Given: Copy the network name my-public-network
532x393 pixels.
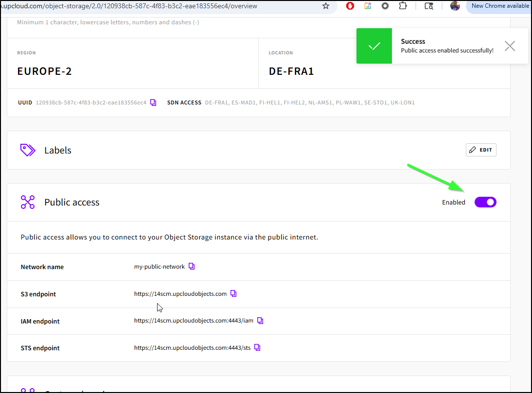Looking at the screenshot, I should tap(192, 266).
